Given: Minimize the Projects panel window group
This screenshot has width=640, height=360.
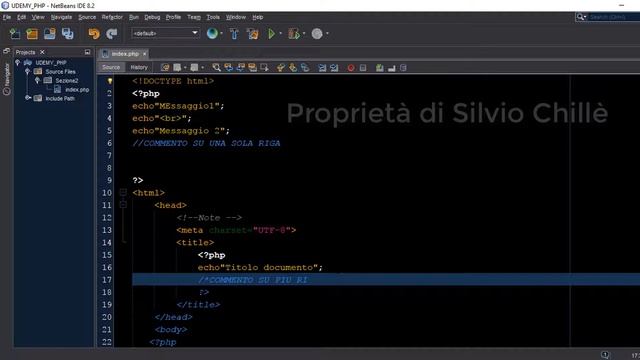Looking at the screenshot, I should [x=87, y=52].
